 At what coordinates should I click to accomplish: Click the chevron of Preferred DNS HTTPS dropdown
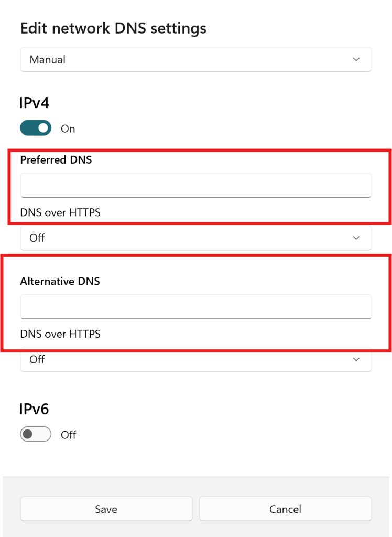[x=356, y=238]
